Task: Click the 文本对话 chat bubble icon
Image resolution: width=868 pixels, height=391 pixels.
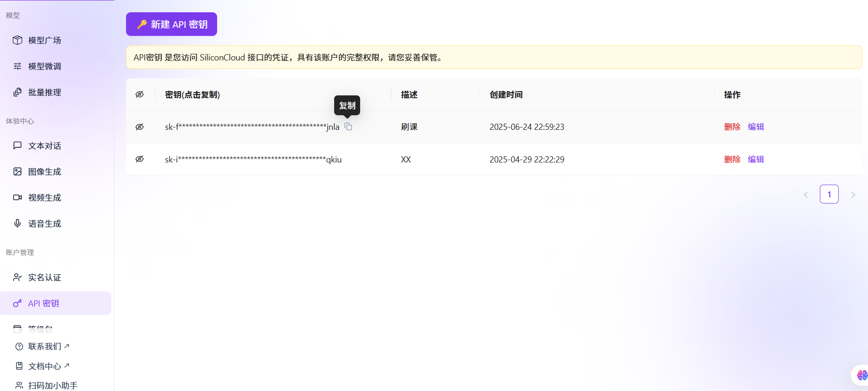Action: pos(17,145)
